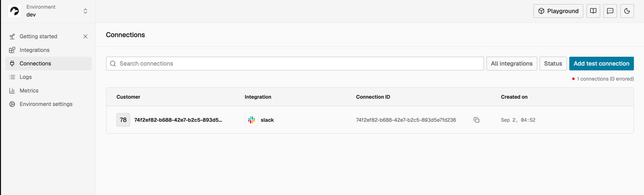The height and width of the screenshot is (195, 644).
Task: Click the full connection ID text
Action: point(406,120)
